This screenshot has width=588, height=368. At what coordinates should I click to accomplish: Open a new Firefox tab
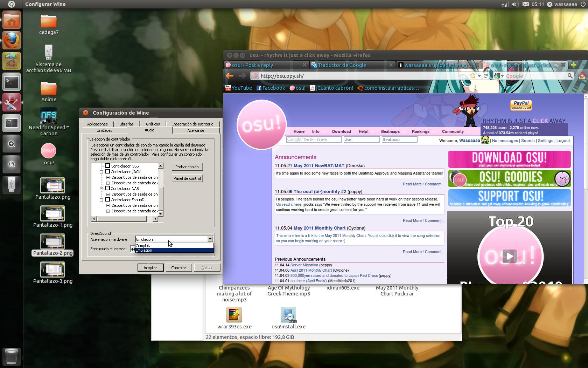click(574, 65)
